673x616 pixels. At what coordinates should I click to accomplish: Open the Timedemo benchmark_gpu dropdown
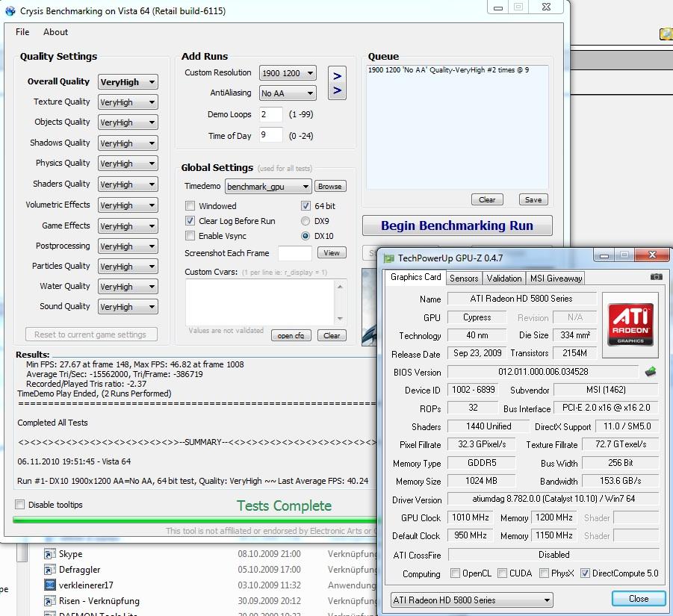pyautogui.click(x=268, y=187)
